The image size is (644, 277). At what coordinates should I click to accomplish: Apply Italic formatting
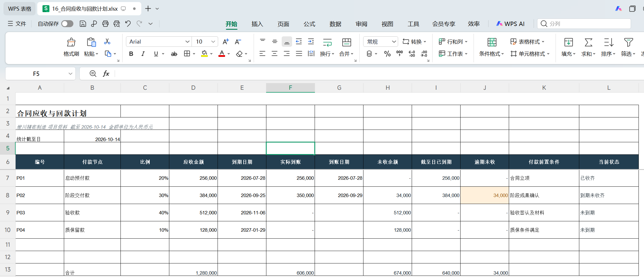point(143,54)
